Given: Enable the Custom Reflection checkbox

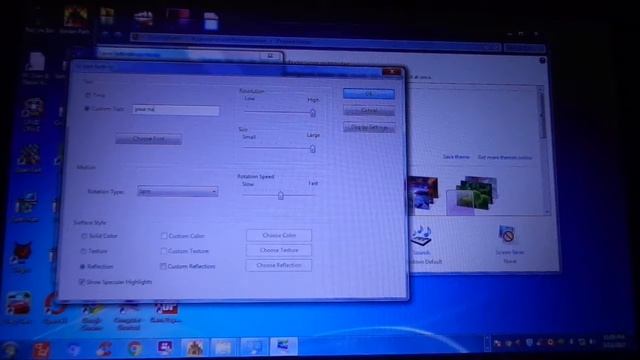Looking at the screenshot, I should pos(163,266).
